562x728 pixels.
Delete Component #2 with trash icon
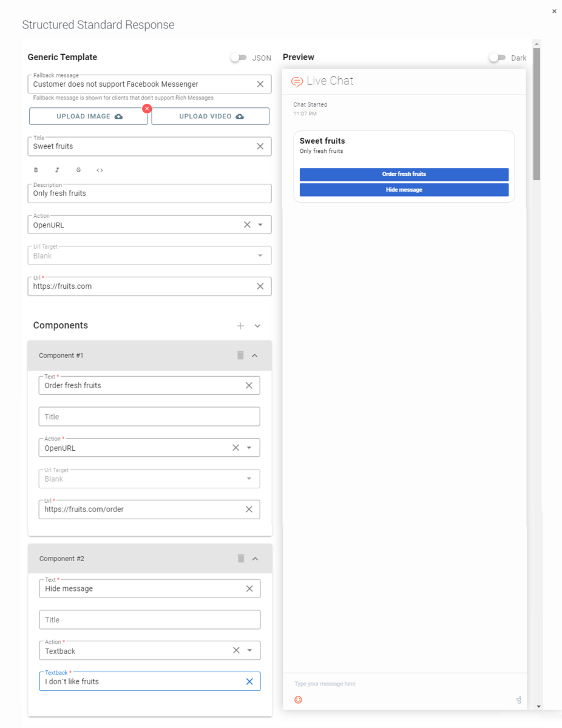pos(241,559)
